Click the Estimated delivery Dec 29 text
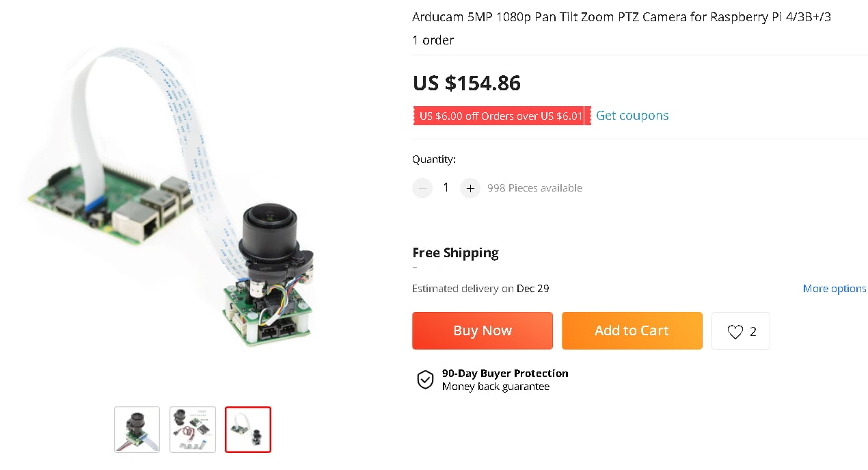 [x=480, y=289]
